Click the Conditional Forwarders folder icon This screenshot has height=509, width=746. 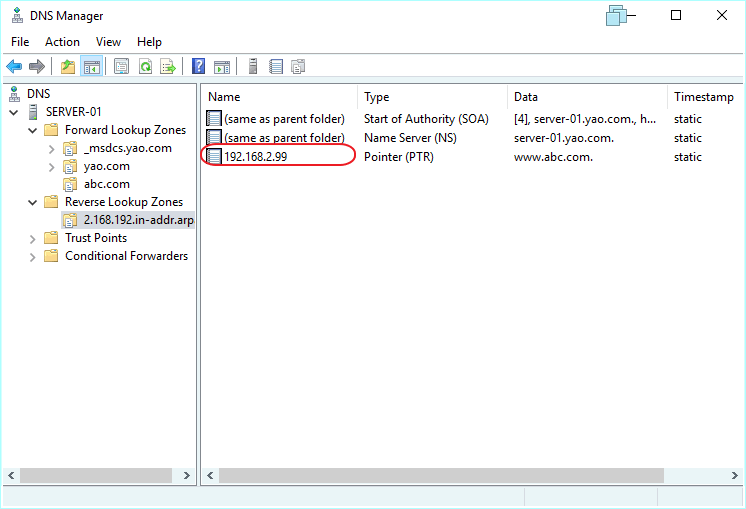coord(51,256)
